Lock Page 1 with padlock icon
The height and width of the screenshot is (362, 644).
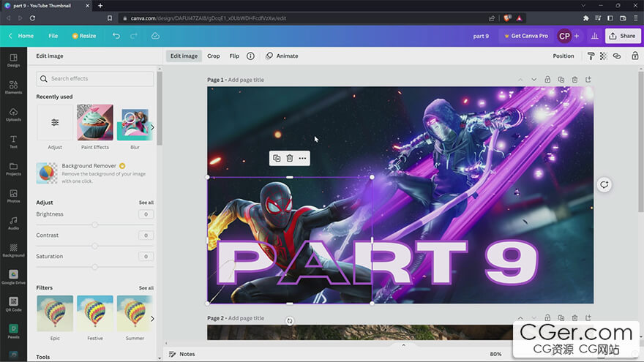pos(547,80)
